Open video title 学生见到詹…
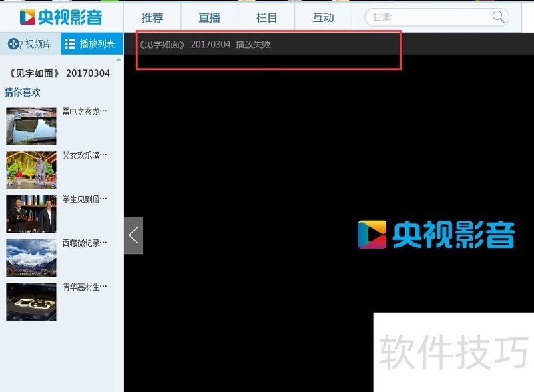The height and width of the screenshot is (392, 534). click(x=85, y=199)
